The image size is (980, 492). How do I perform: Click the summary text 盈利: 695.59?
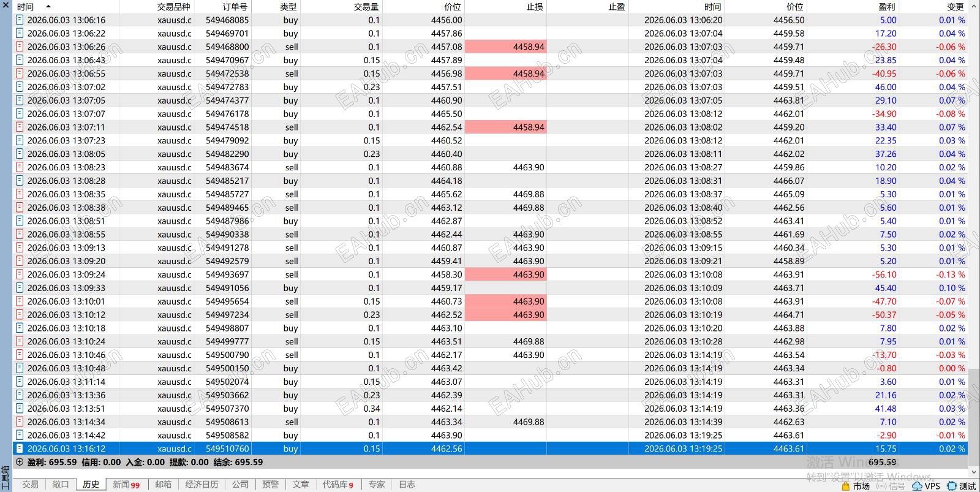(x=52, y=462)
